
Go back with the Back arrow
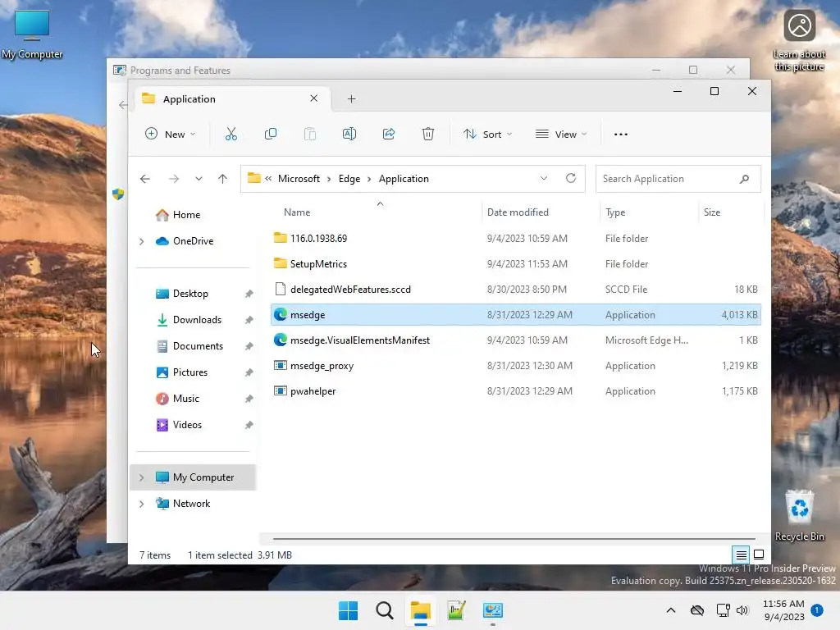145,179
